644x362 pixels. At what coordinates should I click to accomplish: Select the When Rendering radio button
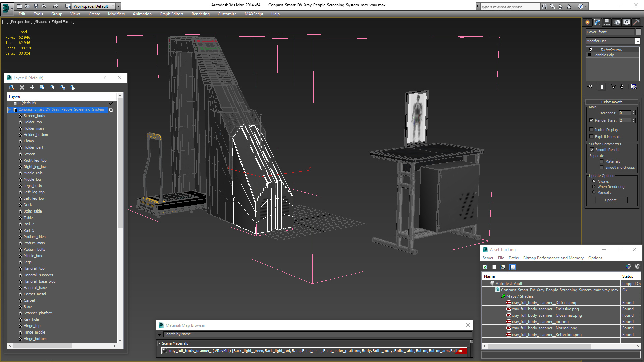coord(594,187)
